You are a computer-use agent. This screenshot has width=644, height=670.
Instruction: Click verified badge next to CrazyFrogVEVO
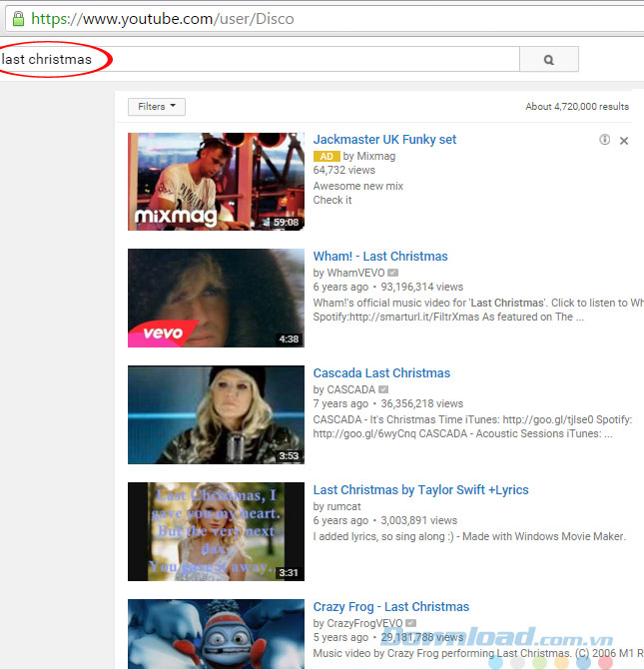point(409,623)
